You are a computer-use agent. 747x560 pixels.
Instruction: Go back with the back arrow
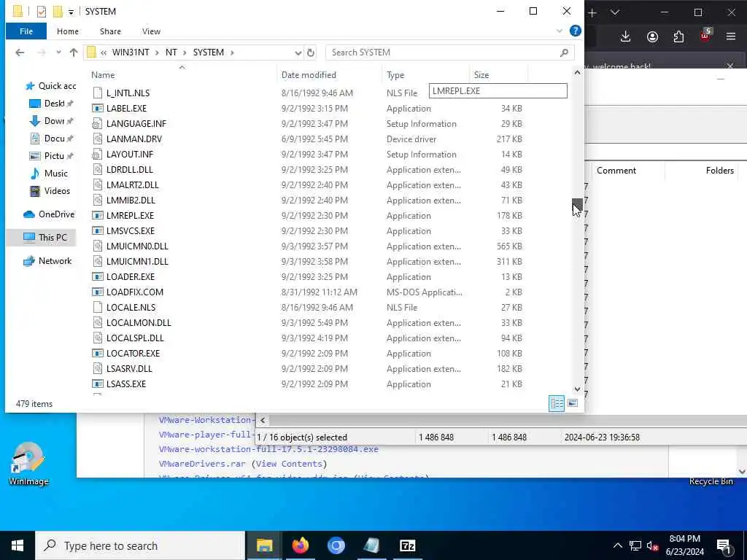[20, 52]
